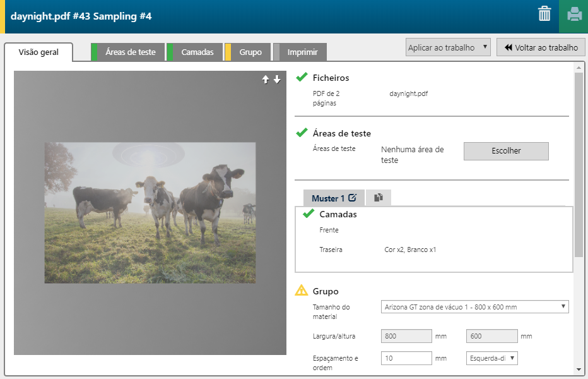The width and height of the screenshot is (588, 379).
Task: Open the Camadas tab
Action: [x=197, y=52]
